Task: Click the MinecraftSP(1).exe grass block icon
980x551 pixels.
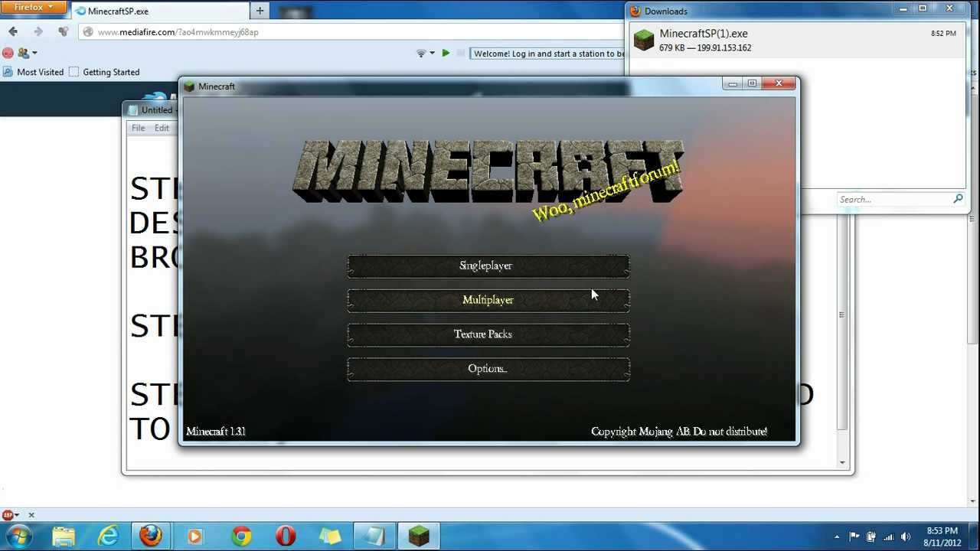Action: [644, 40]
